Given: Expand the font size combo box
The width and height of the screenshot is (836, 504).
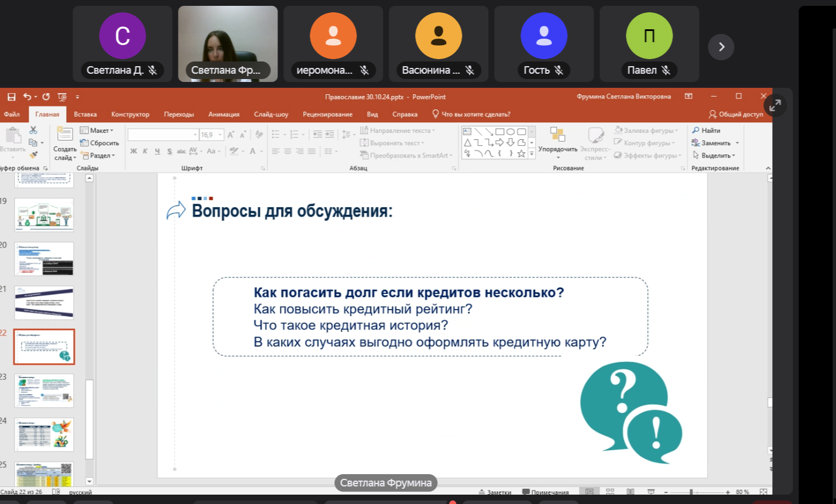Looking at the screenshot, I should (220, 135).
